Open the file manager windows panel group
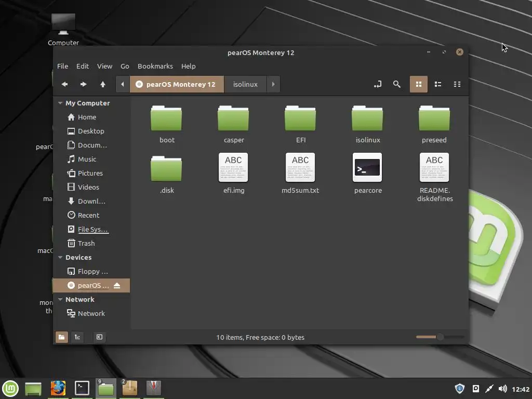The image size is (532, 399). (x=106, y=389)
